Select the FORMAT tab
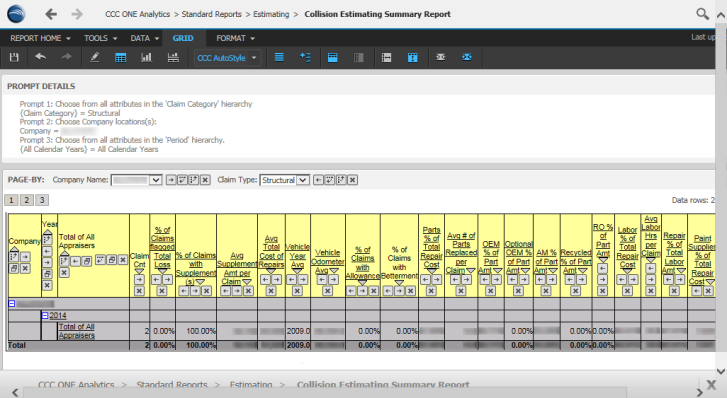 (x=235, y=38)
